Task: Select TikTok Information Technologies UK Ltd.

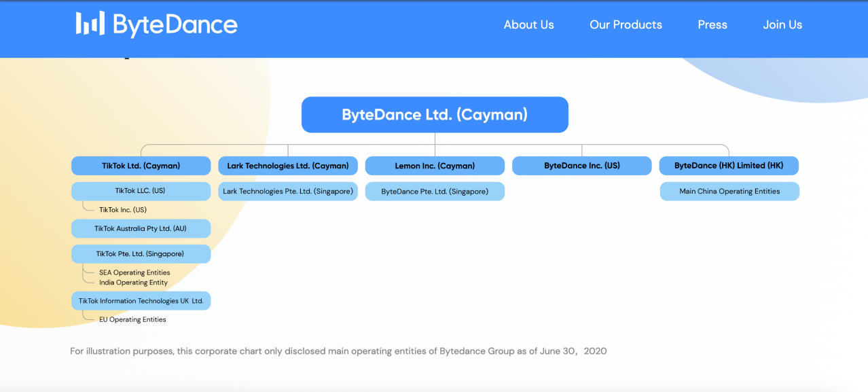Action: click(141, 301)
